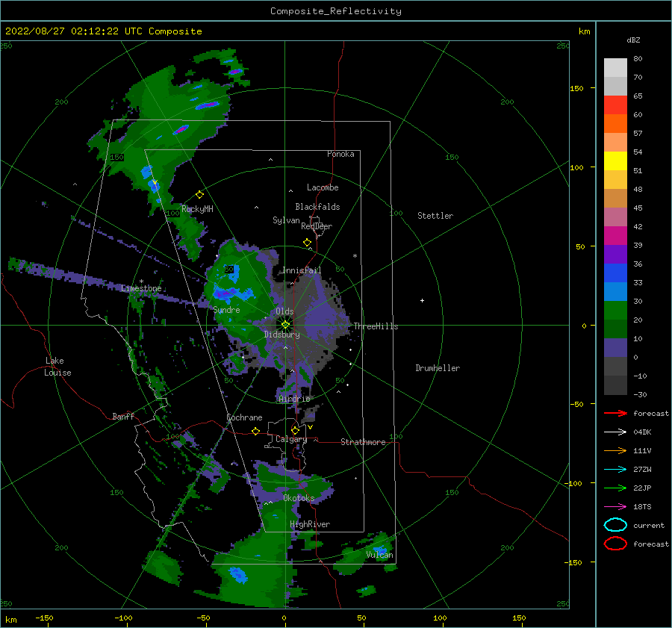Click the RedDeer city label
The width and height of the screenshot is (672, 628).
coord(317,226)
